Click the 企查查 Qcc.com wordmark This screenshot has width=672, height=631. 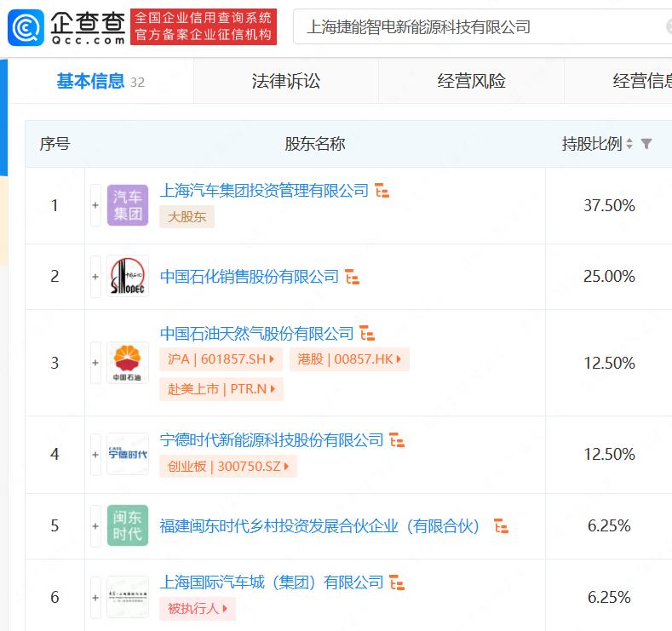click(x=88, y=28)
